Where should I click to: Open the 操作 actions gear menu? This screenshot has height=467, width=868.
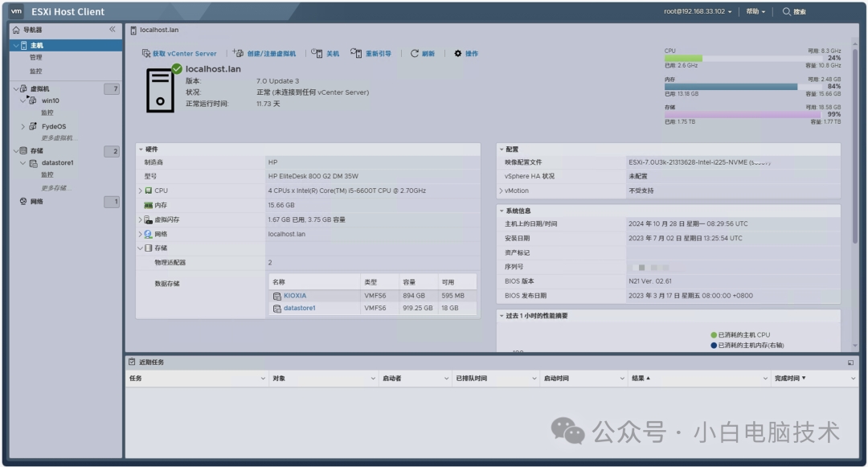pyautogui.click(x=465, y=54)
